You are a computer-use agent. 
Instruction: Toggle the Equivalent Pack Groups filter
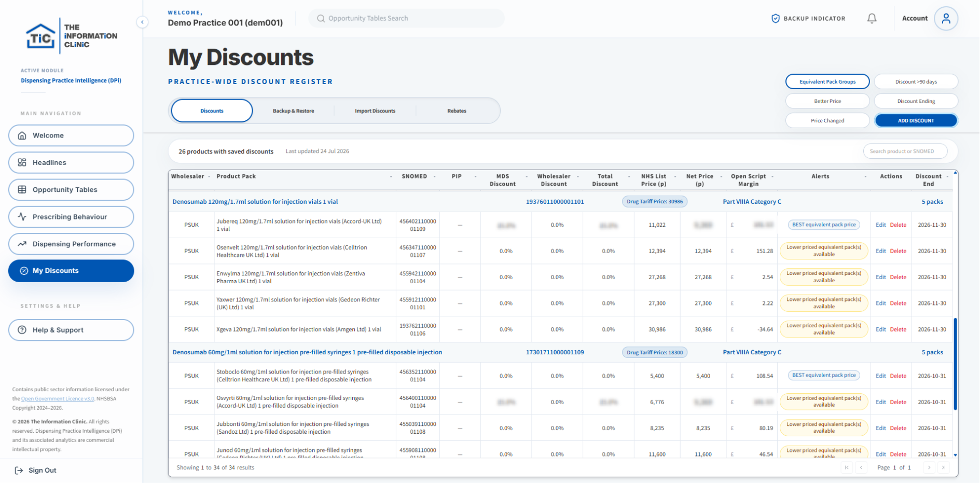pos(827,81)
